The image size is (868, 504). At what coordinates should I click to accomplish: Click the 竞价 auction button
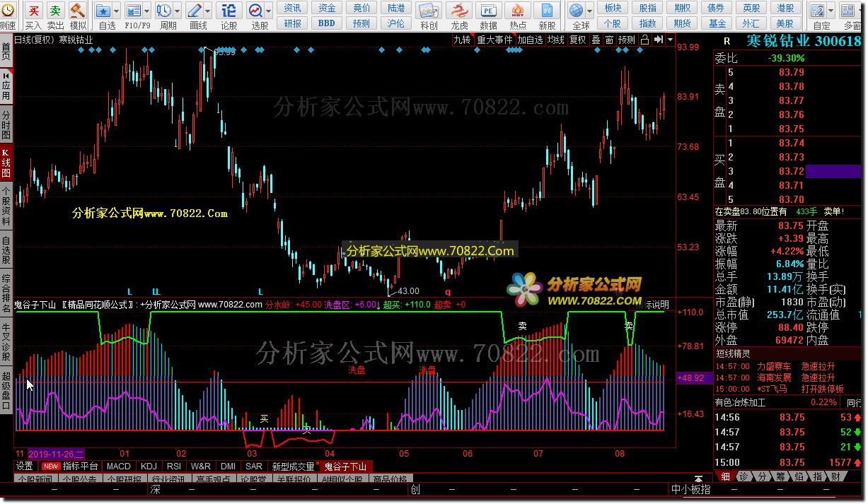[x=361, y=8]
